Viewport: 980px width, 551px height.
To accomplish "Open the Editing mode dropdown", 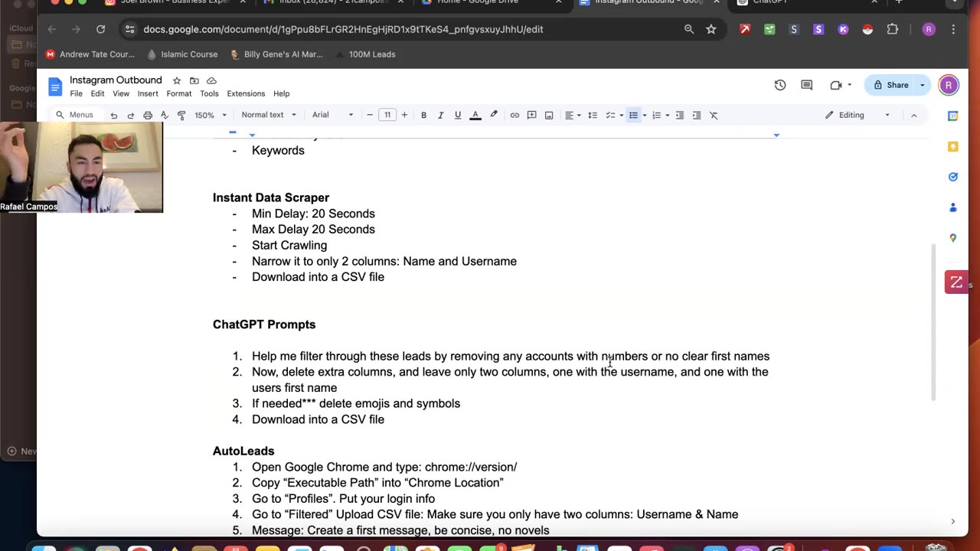I will click(x=857, y=116).
